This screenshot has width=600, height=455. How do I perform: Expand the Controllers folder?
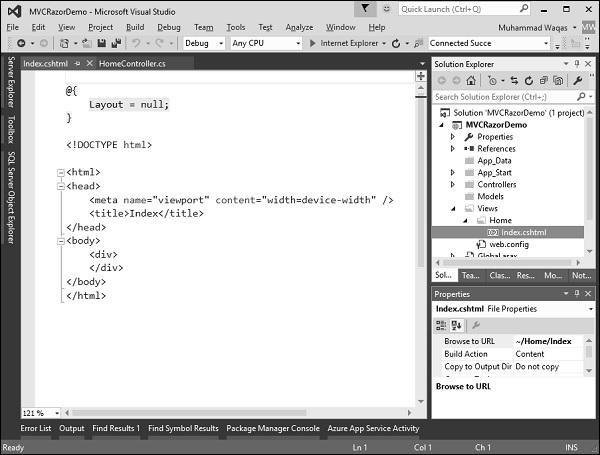pyautogui.click(x=453, y=184)
